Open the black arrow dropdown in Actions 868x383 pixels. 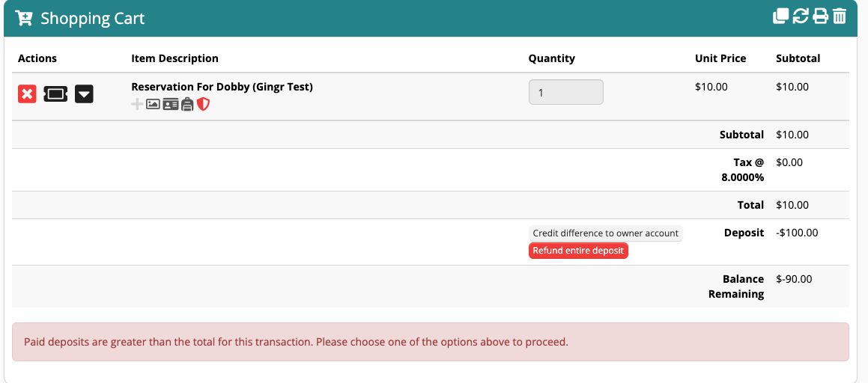pyautogui.click(x=84, y=94)
